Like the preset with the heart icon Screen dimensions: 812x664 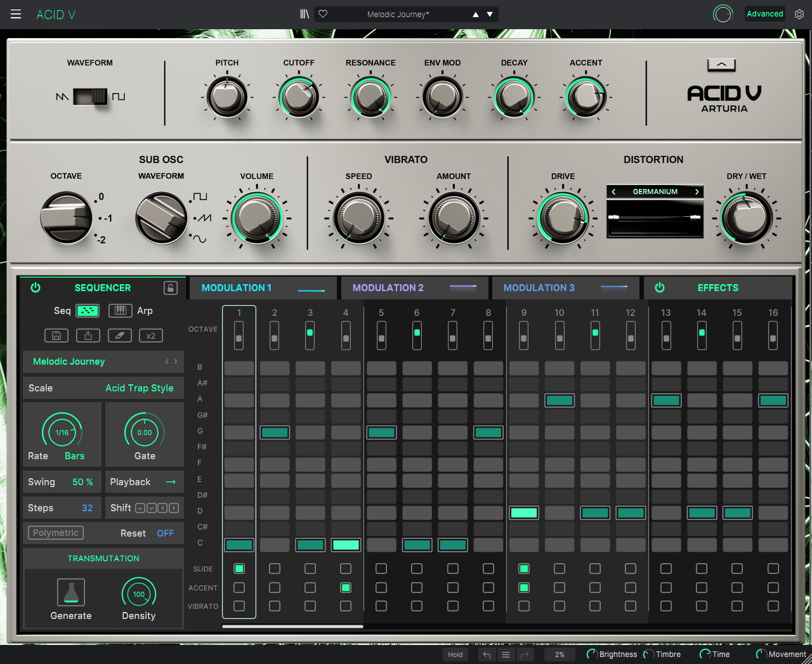point(323,14)
